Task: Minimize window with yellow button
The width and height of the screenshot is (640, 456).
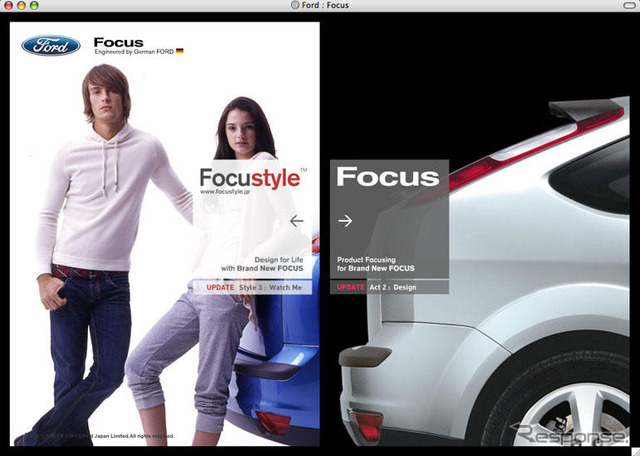Action: pyautogui.click(x=21, y=5)
